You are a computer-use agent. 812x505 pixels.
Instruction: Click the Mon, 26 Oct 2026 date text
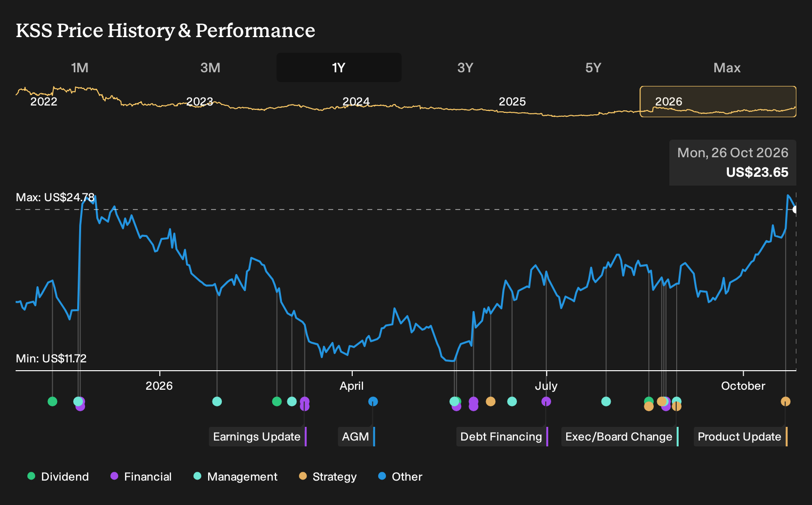click(733, 153)
